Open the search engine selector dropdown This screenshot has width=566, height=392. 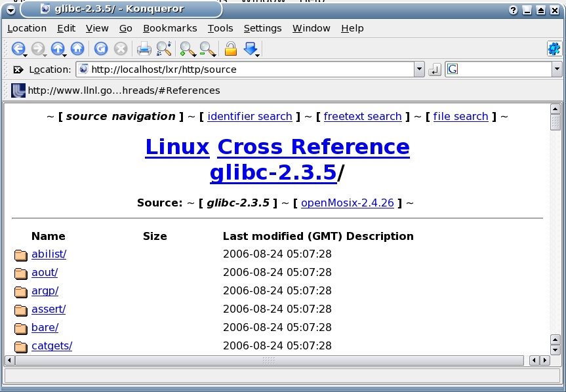coord(557,69)
